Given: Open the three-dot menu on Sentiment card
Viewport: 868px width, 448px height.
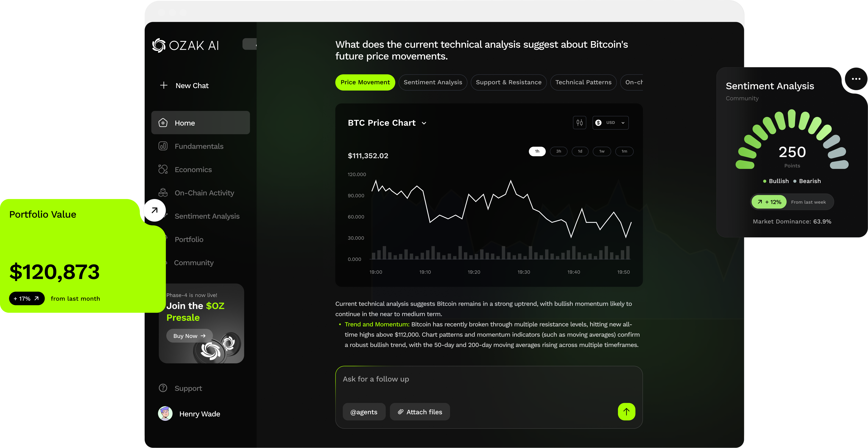Looking at the screenshot, I should tap(856, 79).
